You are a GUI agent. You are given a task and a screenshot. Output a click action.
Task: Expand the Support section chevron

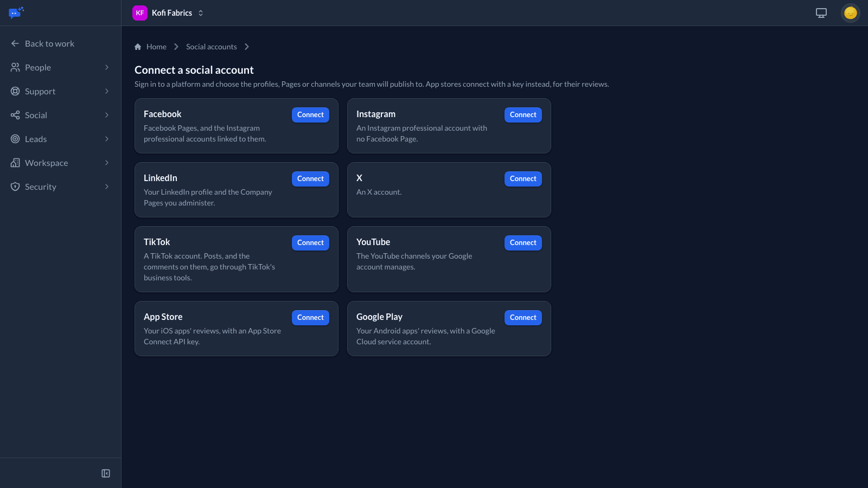point(107,91)
